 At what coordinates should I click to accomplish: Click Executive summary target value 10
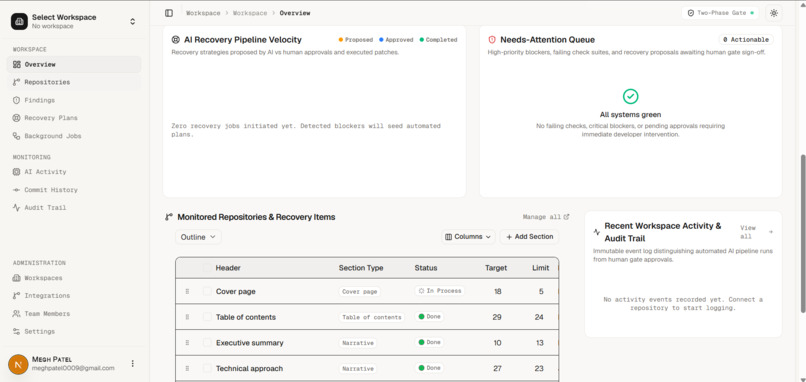pos(497,343)
